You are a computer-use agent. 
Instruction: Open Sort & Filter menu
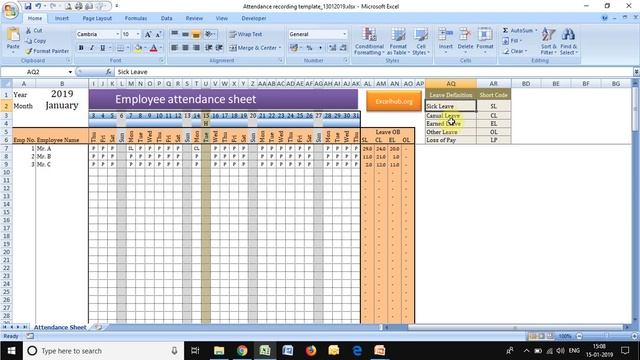click(x=549, y=41)
